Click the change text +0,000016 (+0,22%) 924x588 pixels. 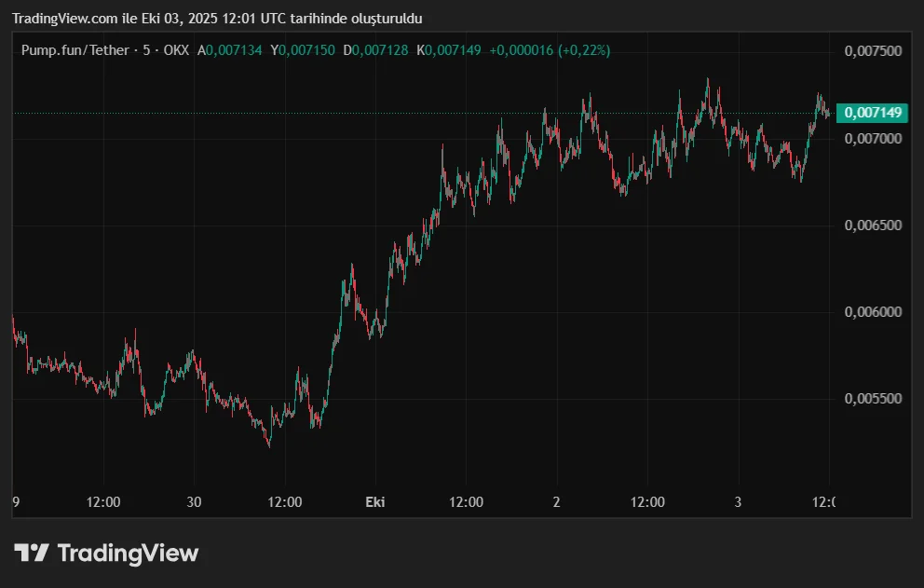click(550, 50)
